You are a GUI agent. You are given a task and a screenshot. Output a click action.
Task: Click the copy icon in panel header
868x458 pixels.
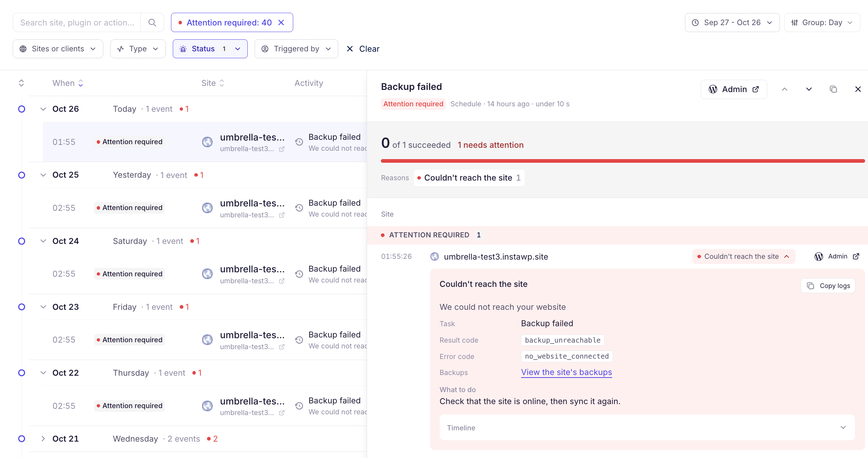pyautogui.click(x=833, y=89)
